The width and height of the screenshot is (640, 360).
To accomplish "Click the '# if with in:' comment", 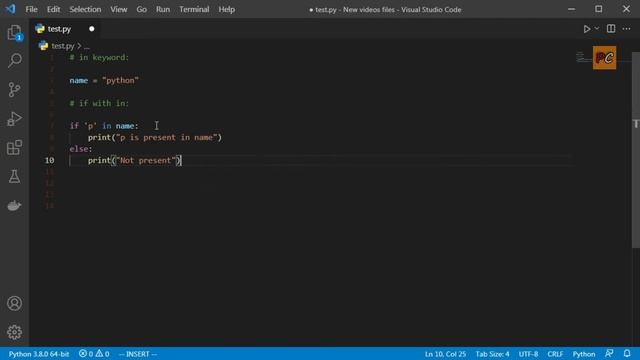I will [99, 103].
